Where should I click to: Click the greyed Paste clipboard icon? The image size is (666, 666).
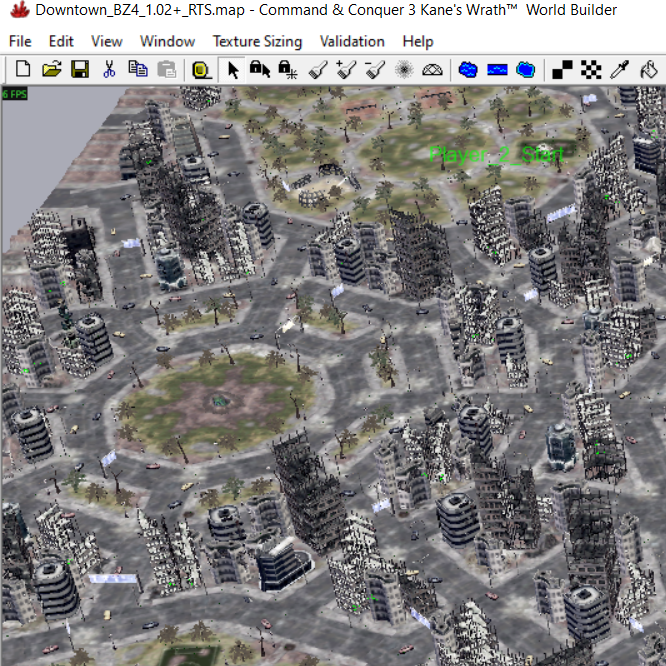click(166, 69)
